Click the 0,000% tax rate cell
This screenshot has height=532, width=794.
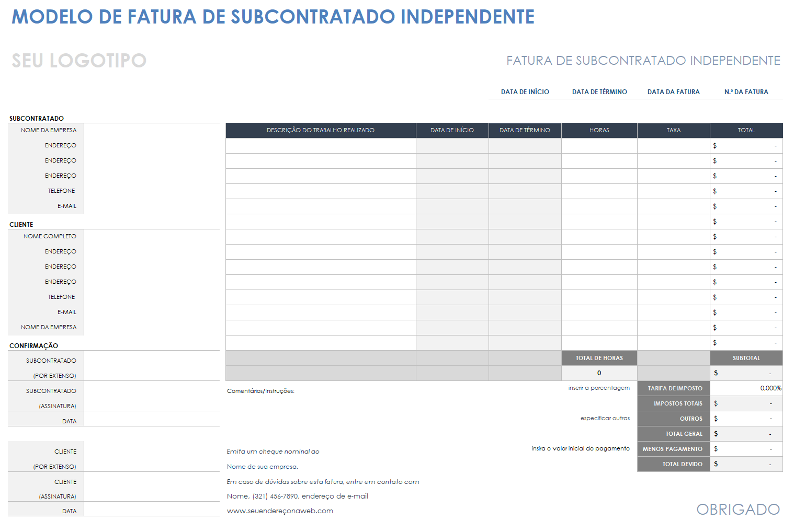tap(746, 388)
